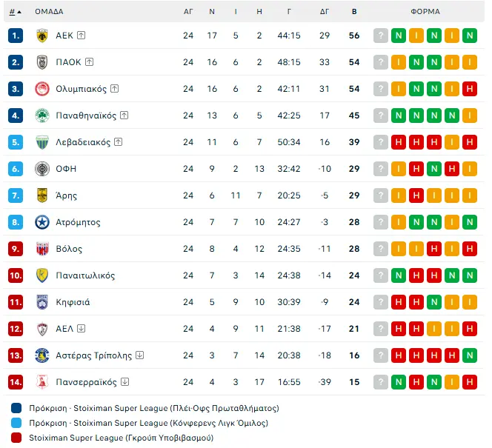Click the Λεβαδειακός team crest icon
The height and width of the screenshot is (448, 492).
click(42, 142)
